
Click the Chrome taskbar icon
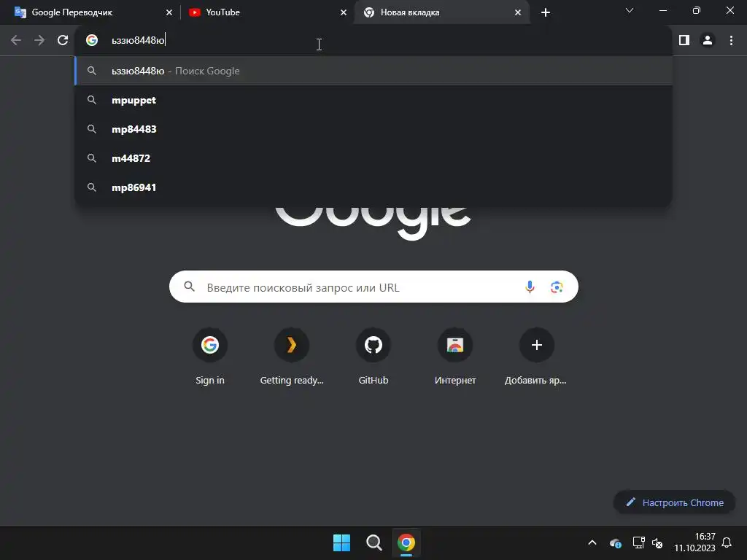[406, 542]
